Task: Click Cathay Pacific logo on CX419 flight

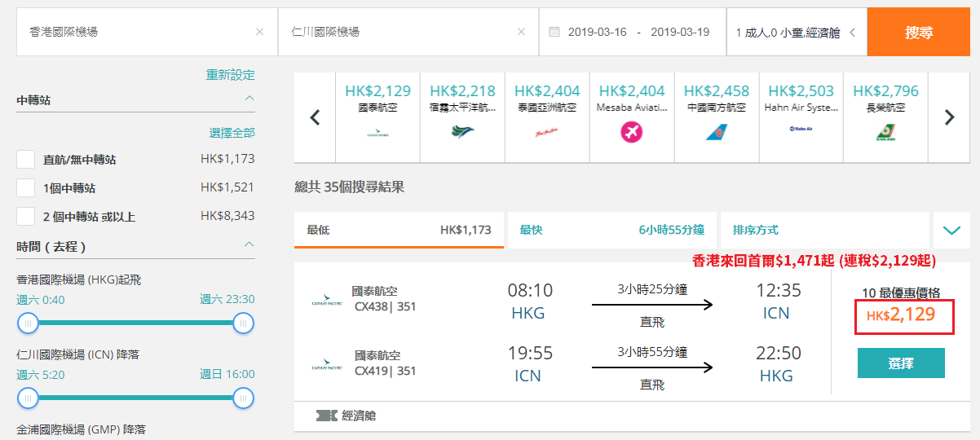Action: click(326, 367)
